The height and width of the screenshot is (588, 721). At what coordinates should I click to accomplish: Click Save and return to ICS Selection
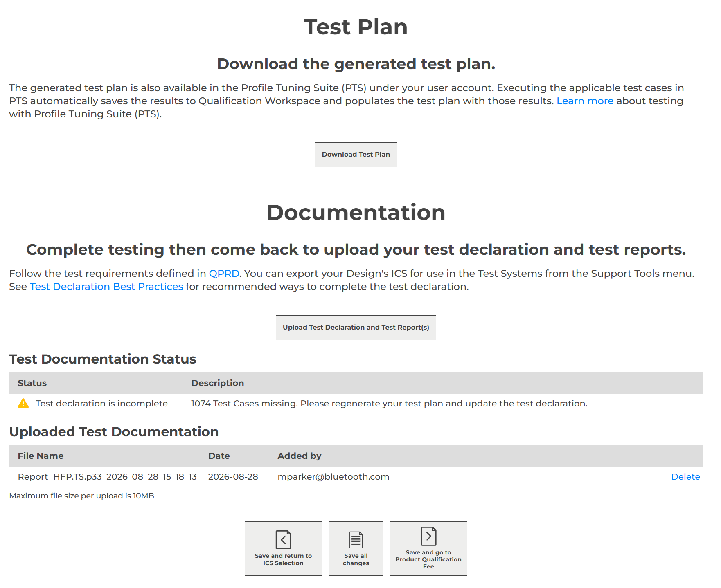tap(283, 548)
